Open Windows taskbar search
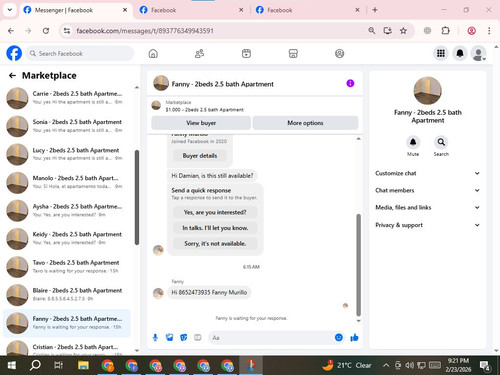This screenshot has width=500, height=375. [x=35, y=365]
